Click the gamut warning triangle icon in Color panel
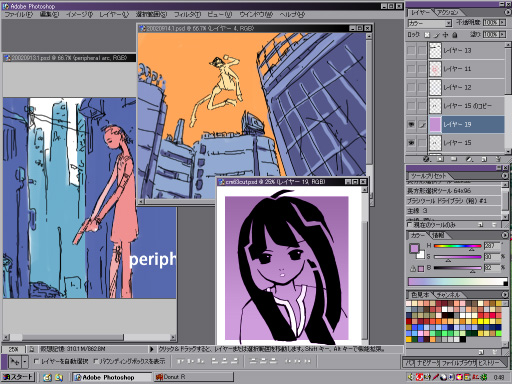The width and height of the screenshot is (512, 384). (x=413, y=268)
